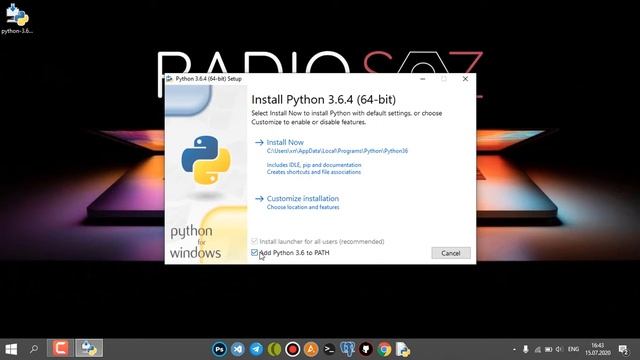Viewport: 640px width, 360px height.
Task: Switch to Camtasia in the taskbar
Action: 60,349
